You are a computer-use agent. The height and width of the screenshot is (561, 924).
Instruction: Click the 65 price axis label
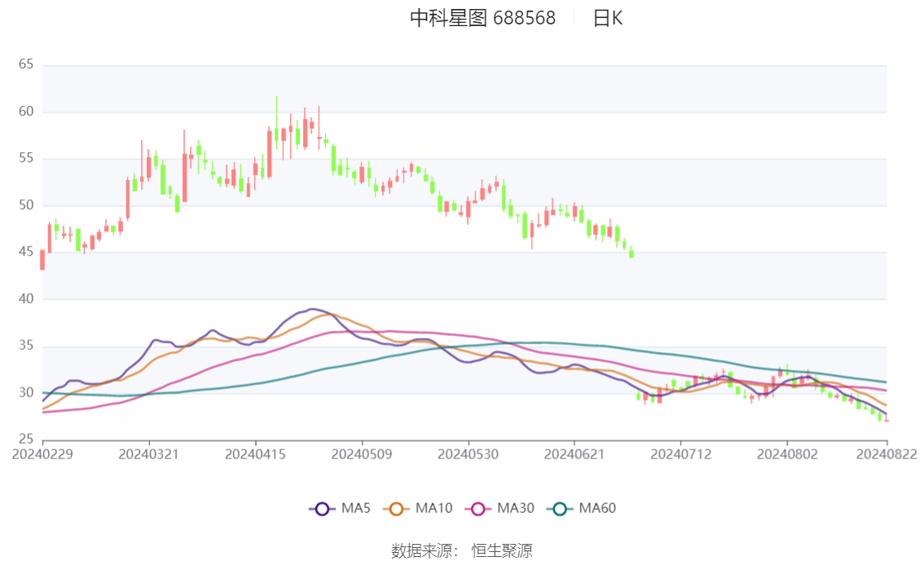(26, 64)
